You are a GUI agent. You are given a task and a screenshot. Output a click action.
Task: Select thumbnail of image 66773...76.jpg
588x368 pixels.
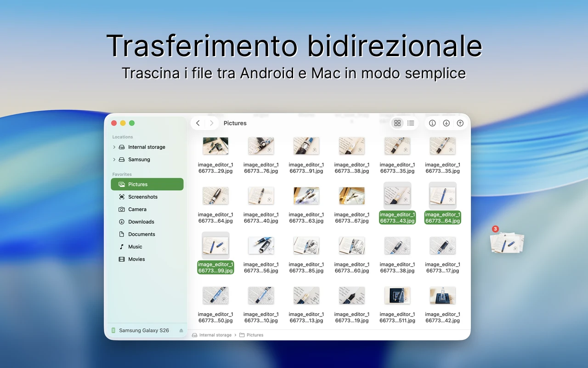(261, 146)
